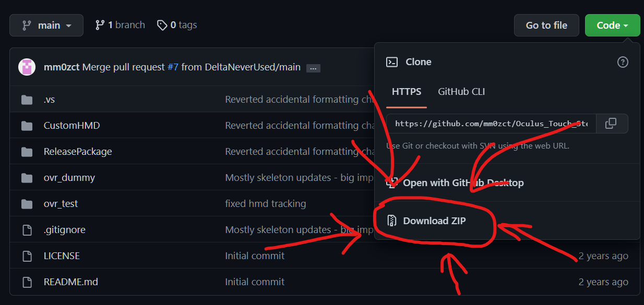Click the file icon next to README.md
This screenshot has width=644, height=305.
click(27, 282)
